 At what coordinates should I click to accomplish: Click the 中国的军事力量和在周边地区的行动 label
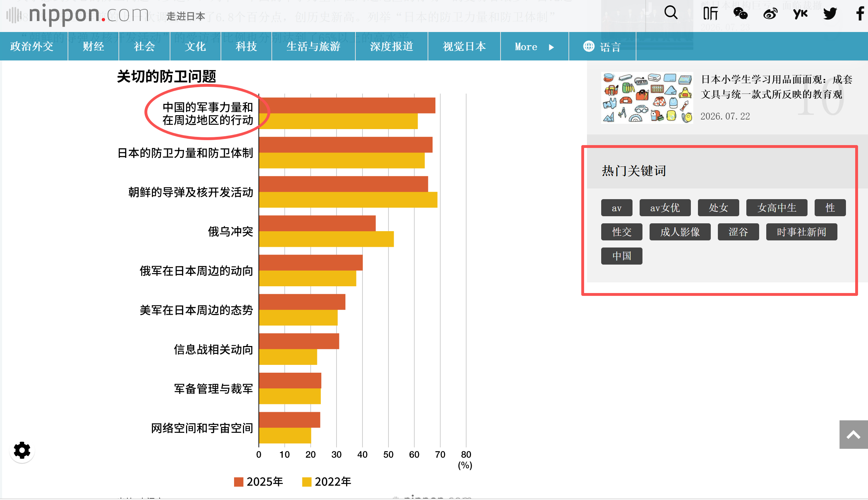[208, 113]
